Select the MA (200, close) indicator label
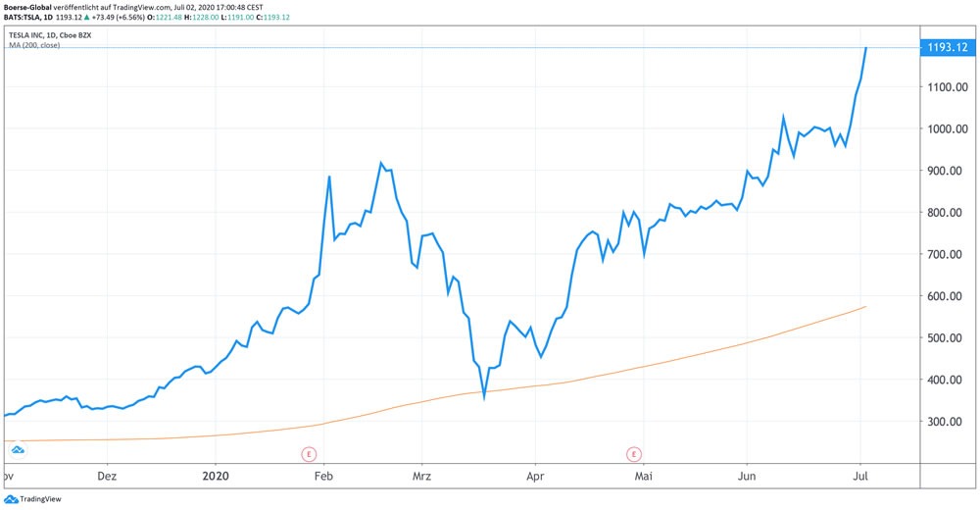This screenshot has width=980, height=510. (34, 45)
